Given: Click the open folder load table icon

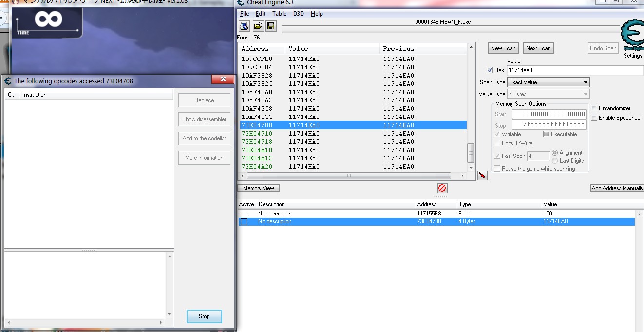Looking at the screenshot, I should pyautogui.click(x=258, y=26).
